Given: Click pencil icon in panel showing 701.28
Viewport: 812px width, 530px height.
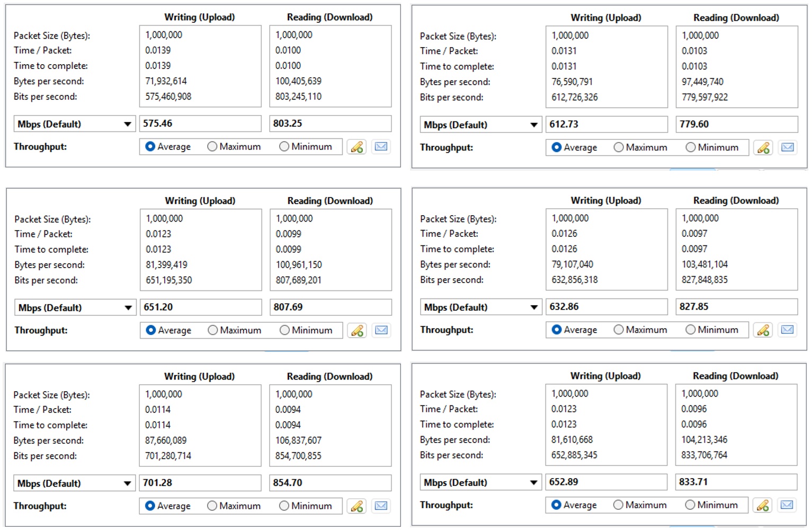Looking at the screenshot, I should pos(357,506).
